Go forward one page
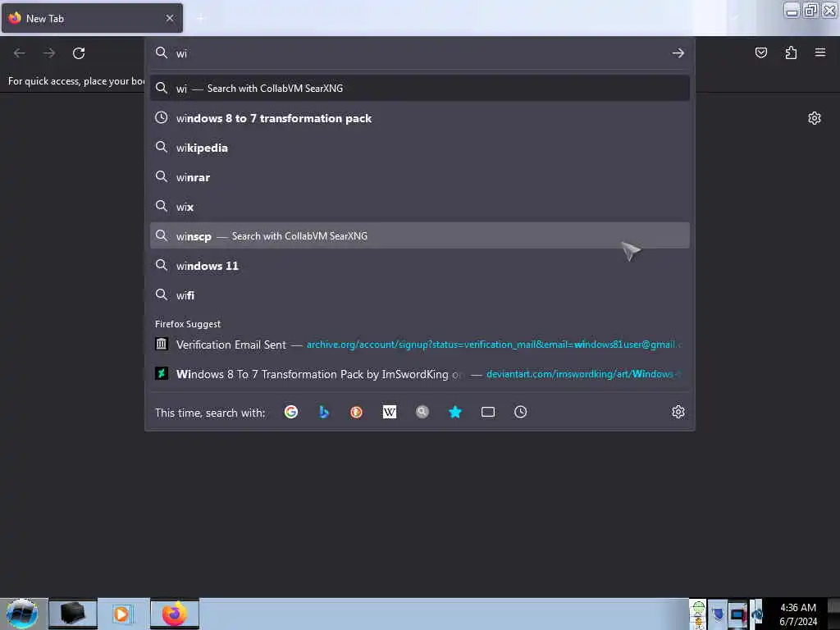The height and width of the screenshot is (630, 840). click(49, 53)
